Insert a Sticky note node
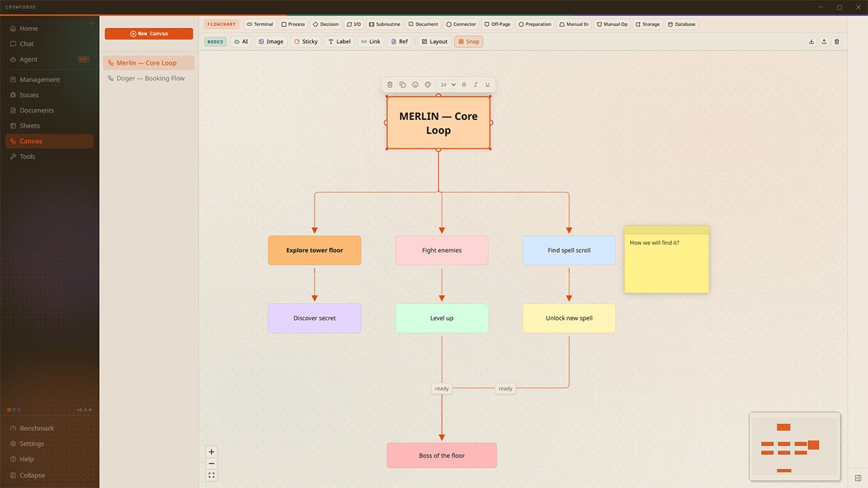 pyautogui.click(x=306, y=41)
